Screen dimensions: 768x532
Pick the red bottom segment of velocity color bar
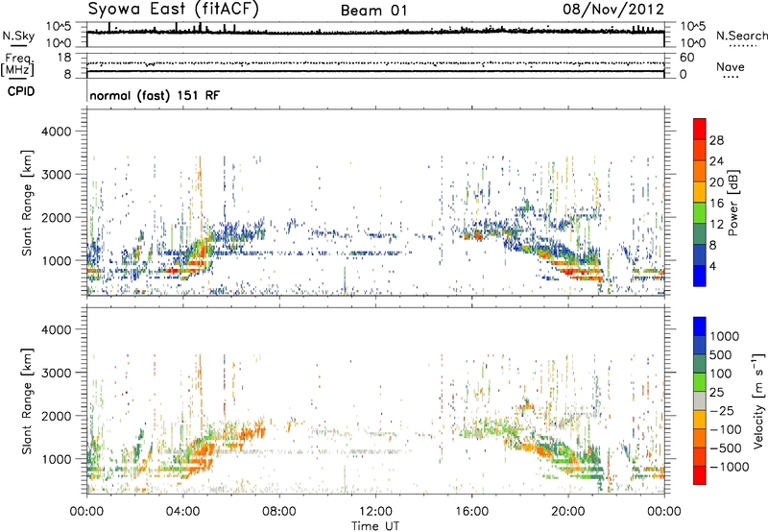(x=700, y=475)
